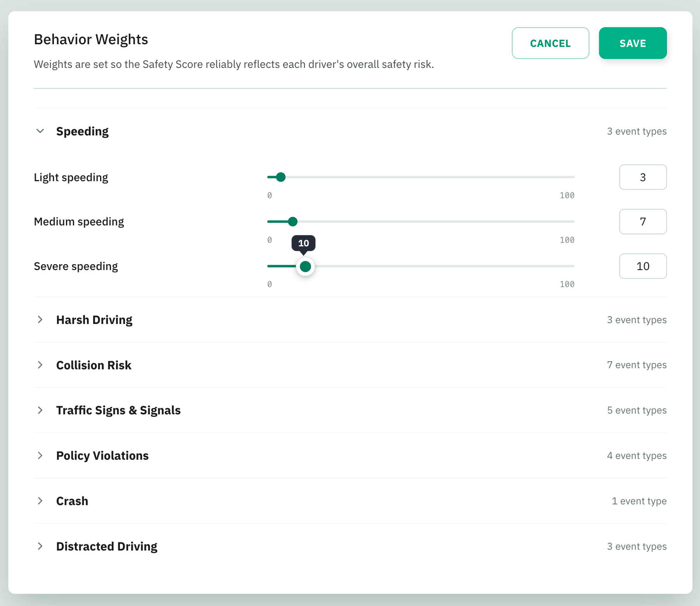
Task: Click the Severe speeding label
Action: point(76,267)
